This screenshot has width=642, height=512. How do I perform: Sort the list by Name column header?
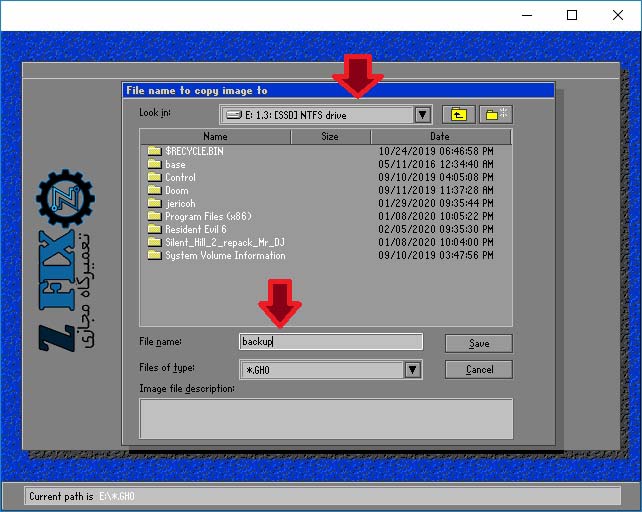point(215,136)
